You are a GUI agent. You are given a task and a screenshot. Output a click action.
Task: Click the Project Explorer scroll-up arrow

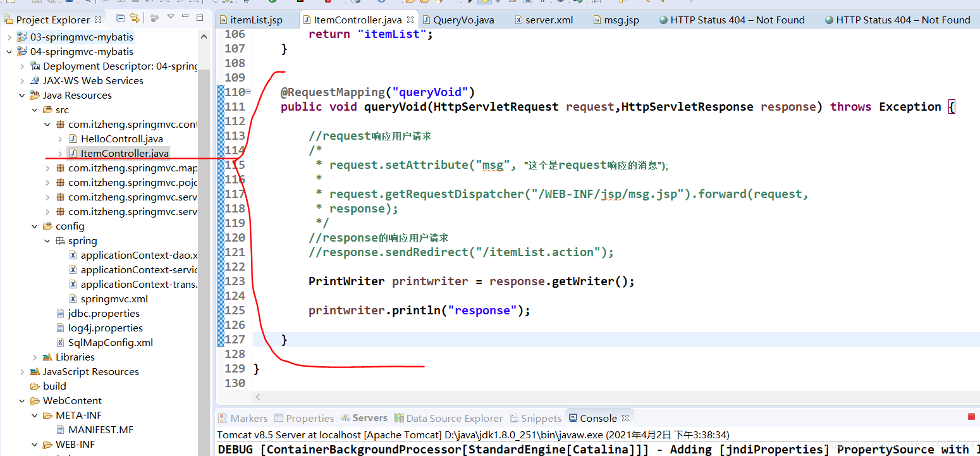[204, 37]
